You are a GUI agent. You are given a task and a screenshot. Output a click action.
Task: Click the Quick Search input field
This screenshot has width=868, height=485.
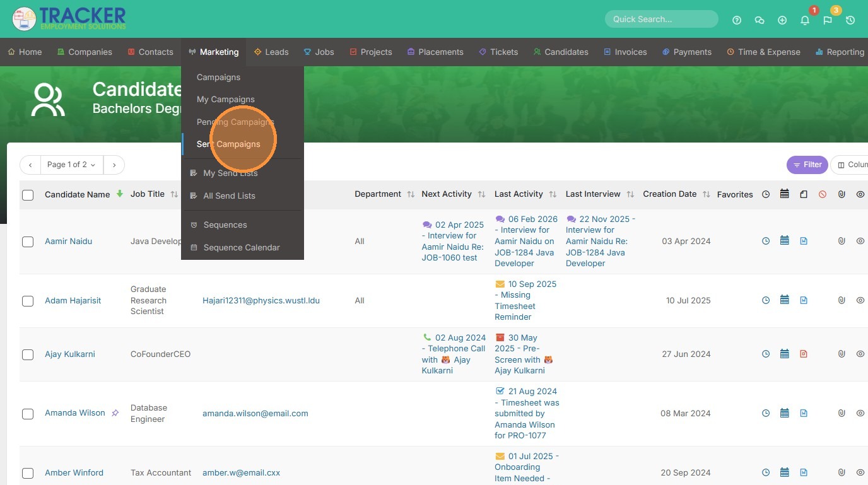point(661,19)
